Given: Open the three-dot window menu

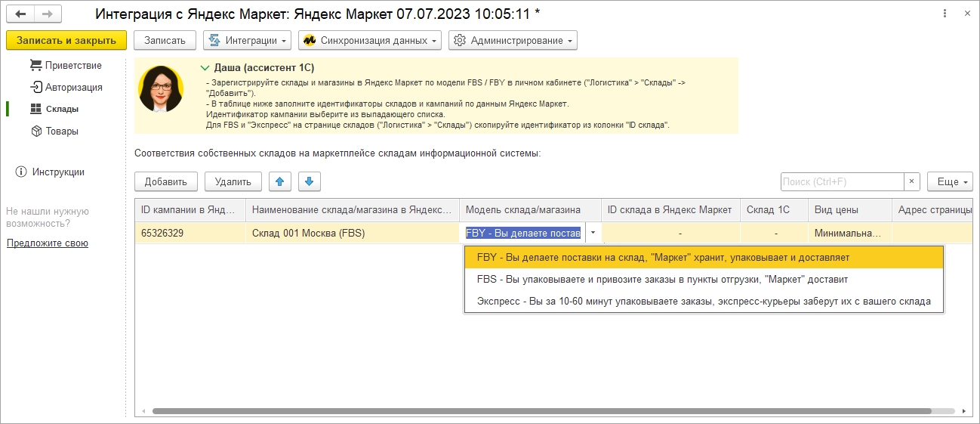Looking at the screenshot, I should point(945,14).
